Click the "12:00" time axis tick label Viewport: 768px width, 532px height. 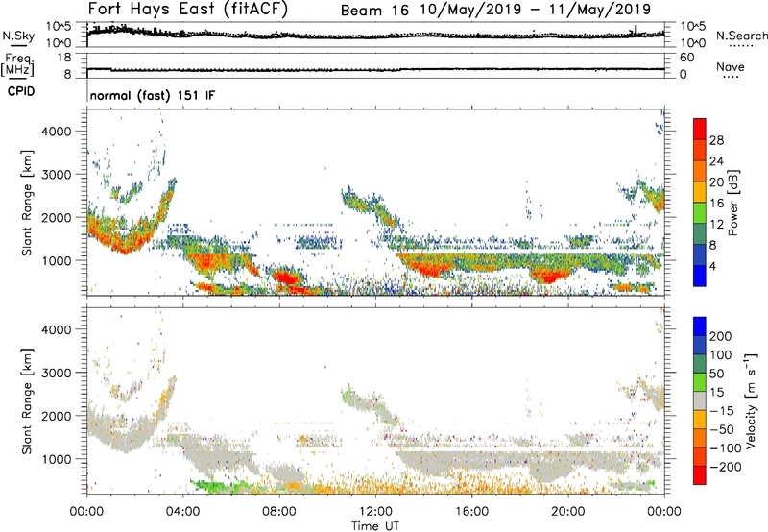375,512
